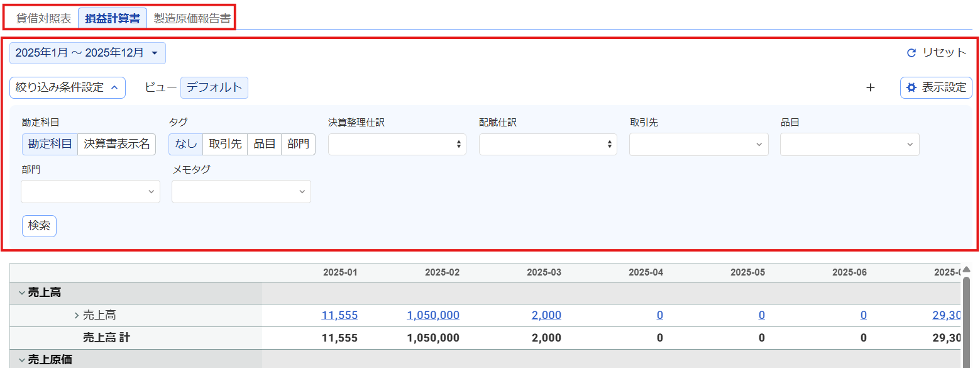Click the 2025-01 column header
Viewport: 980px width, 368px height.
340,272
